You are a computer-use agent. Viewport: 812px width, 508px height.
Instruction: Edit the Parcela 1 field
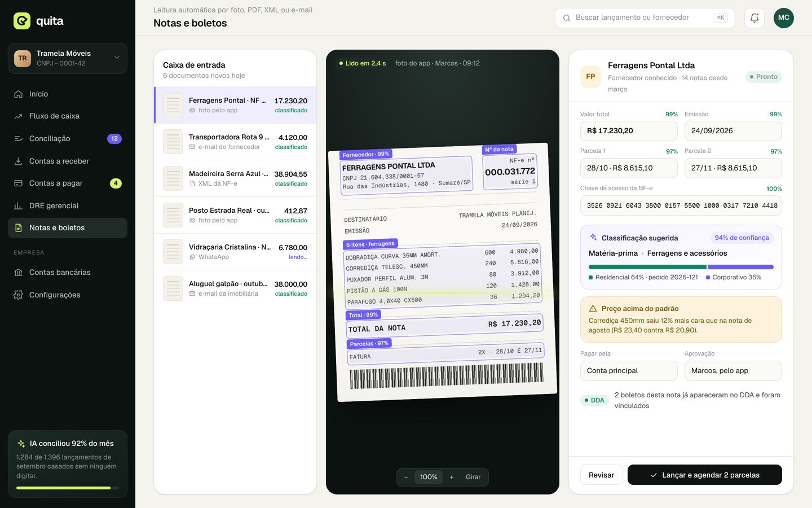tap(629, 168)
